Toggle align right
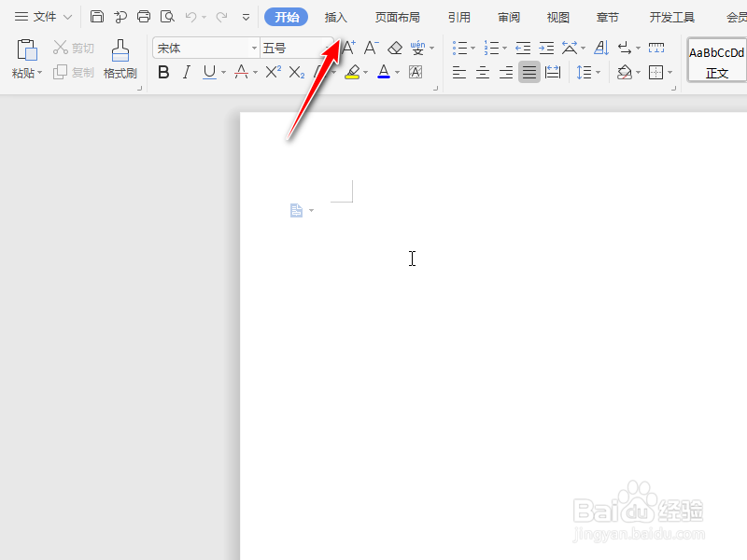This screenshot has width=747, height=560. pos(506,73)
